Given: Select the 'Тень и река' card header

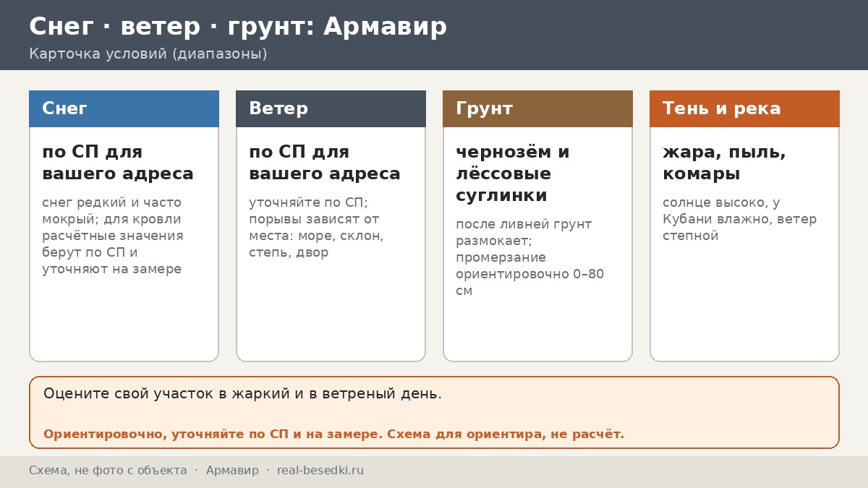Looking at the screenshot, I should [744, 108].
